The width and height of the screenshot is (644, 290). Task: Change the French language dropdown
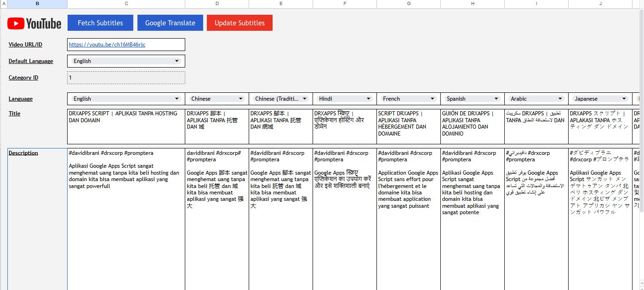(x=409, y=99)
